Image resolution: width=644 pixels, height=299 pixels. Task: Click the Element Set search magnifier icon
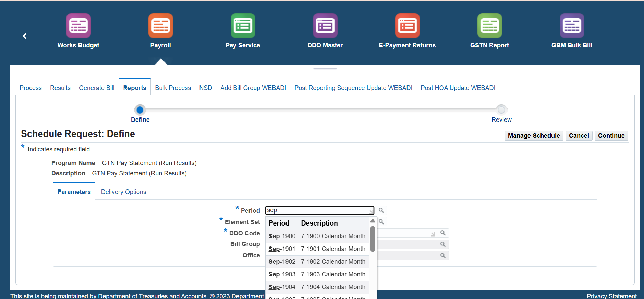click(x=382, y=222)
